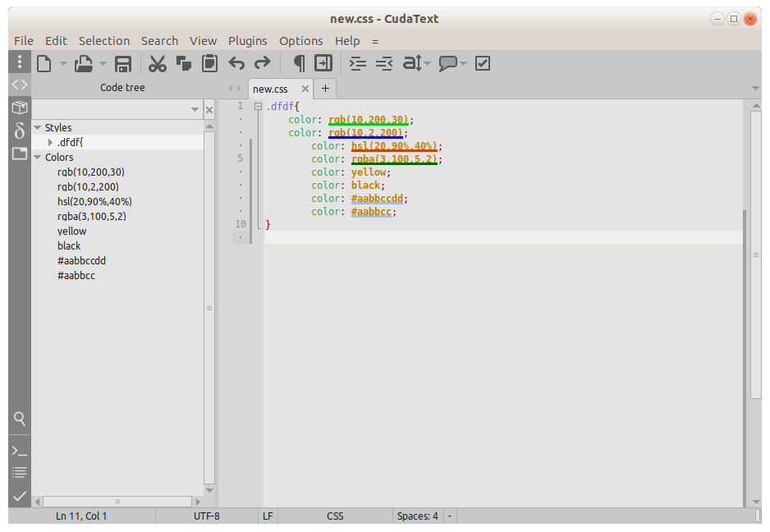Click the green-underlined rgb(10,200,30) color value
770x532 pixels.
click(x=369, y=120)
